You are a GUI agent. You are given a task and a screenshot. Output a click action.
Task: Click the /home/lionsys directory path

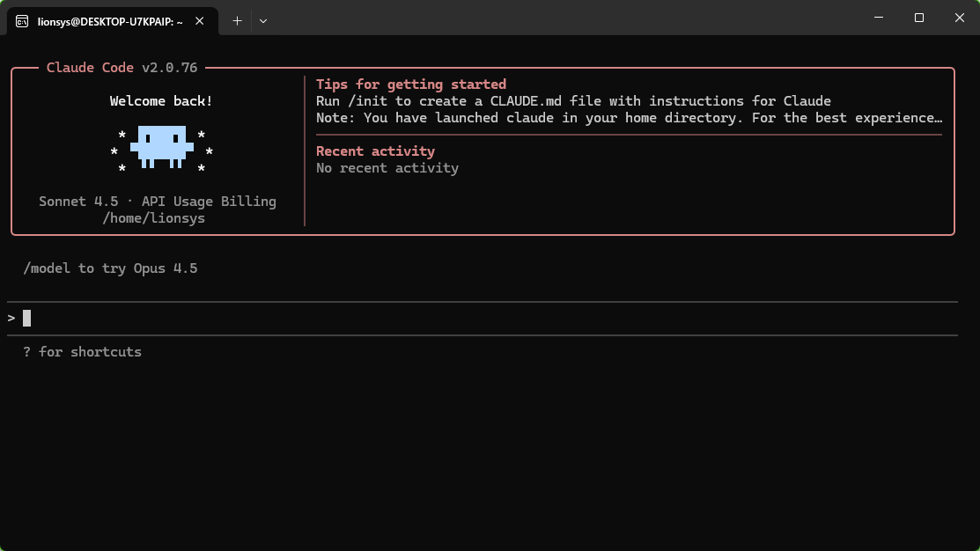pos(154,218)
